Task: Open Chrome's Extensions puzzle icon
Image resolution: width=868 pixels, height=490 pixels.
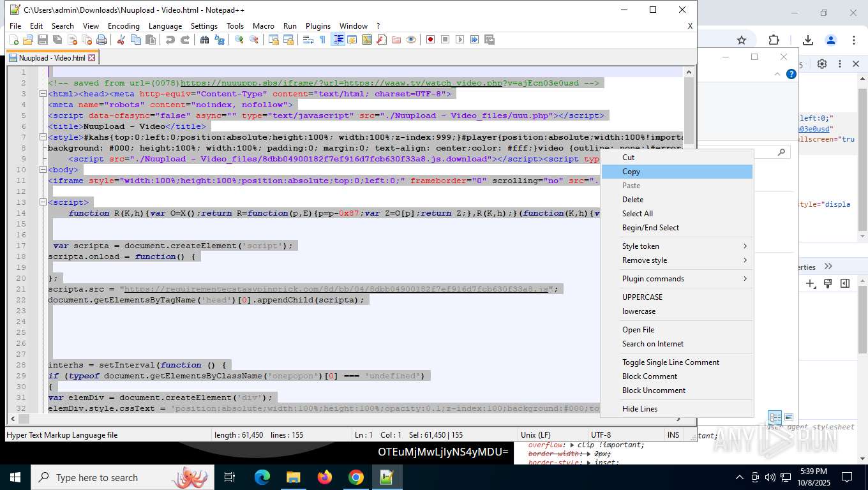Action: click(x=774, y=40)
